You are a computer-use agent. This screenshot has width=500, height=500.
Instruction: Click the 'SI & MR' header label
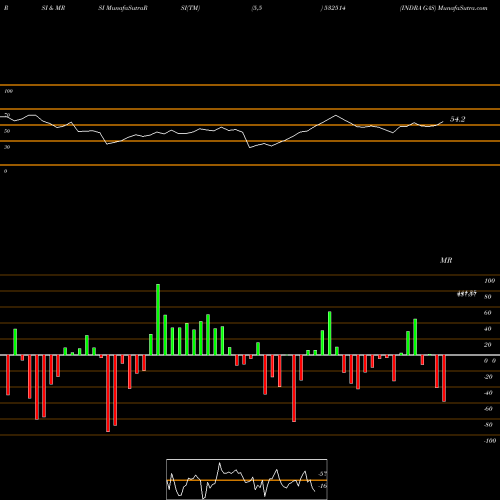pyautogui.click(x=53, y=8)
